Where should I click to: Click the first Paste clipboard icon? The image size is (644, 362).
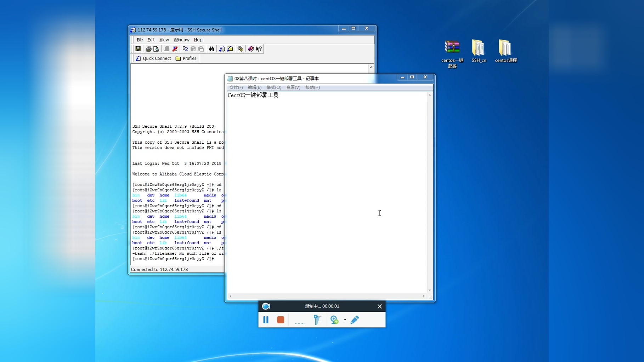click(193, 49)
